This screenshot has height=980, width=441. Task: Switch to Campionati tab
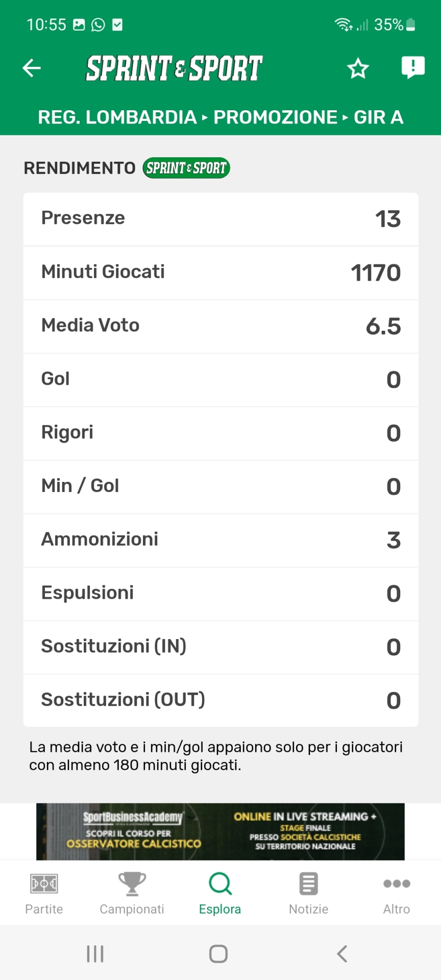(x=132, y=893)
